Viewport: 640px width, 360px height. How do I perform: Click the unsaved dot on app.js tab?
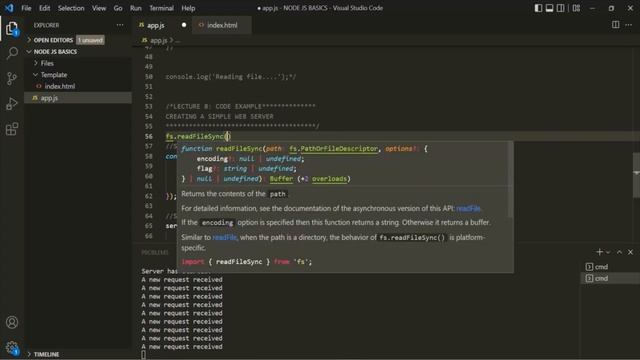tap(184, 25)
